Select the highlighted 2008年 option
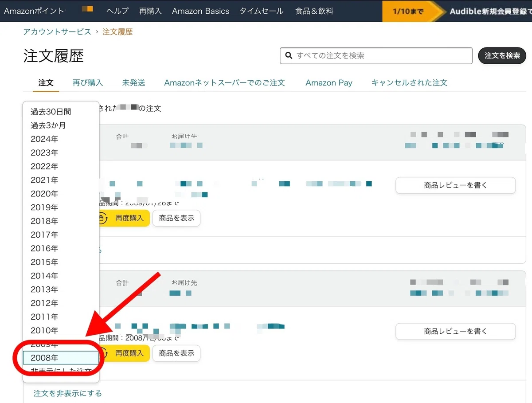532x403 pixels. (x=61, y=358)
